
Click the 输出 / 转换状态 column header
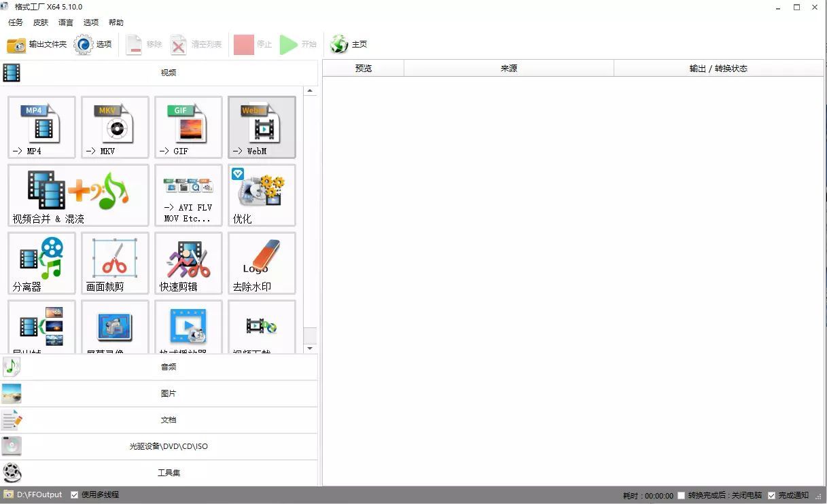[x=718, y=68]
